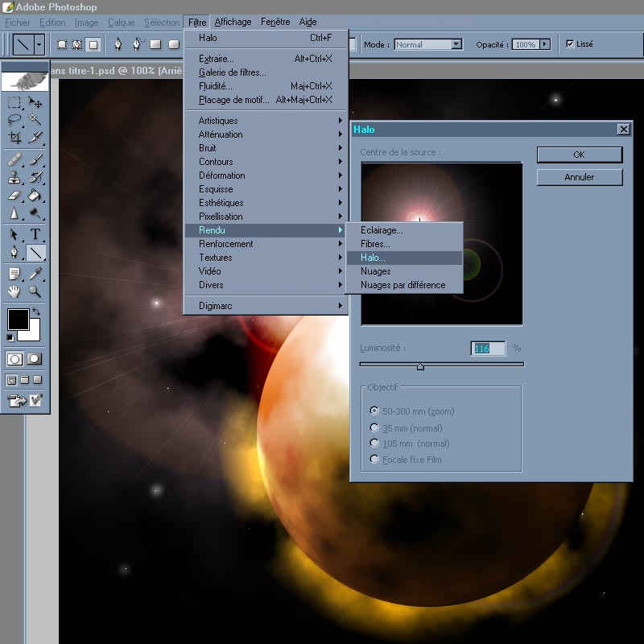Viewport: 644px width, 644px height.
Task: Confirm Halo dialog with OK
Action: click(x=579, y=155)
